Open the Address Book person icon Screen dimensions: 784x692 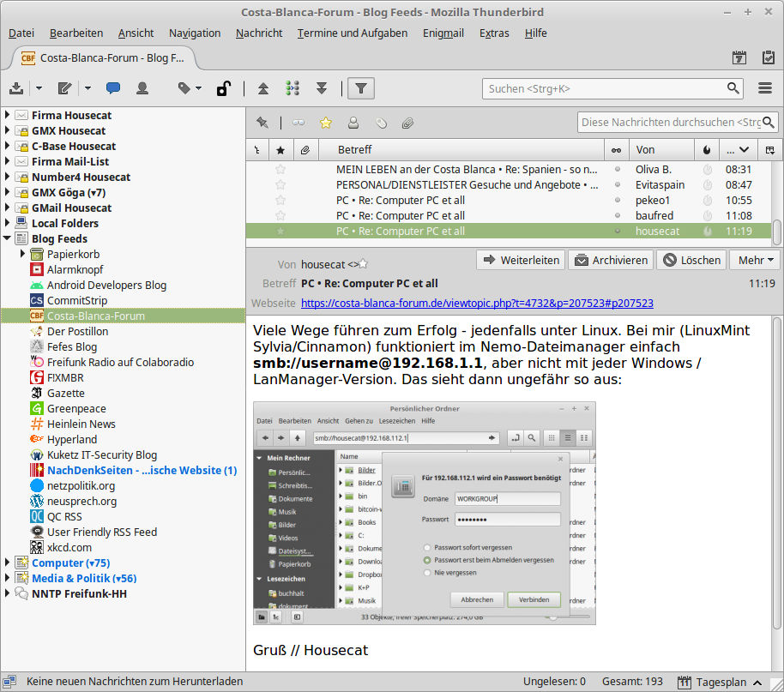(142, 88)
